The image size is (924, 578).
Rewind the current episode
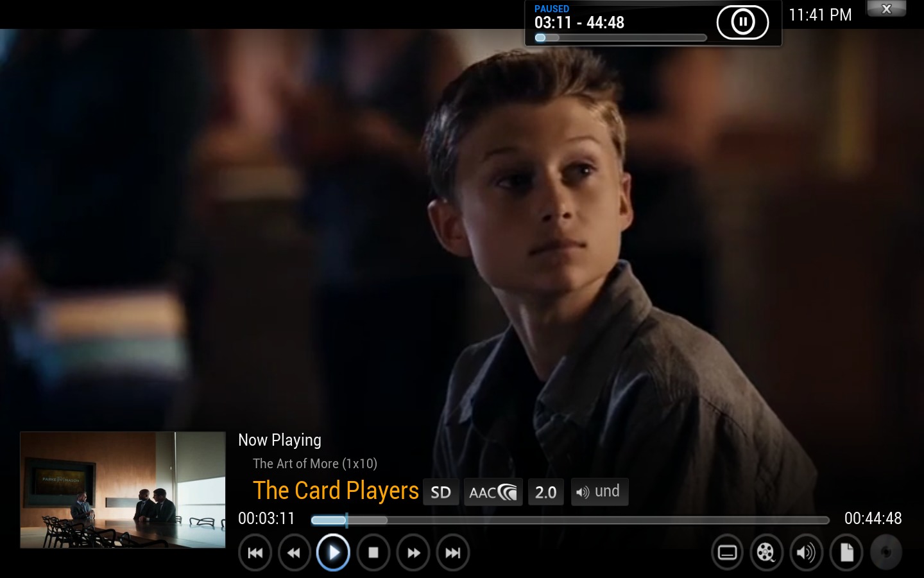point(294,552)
